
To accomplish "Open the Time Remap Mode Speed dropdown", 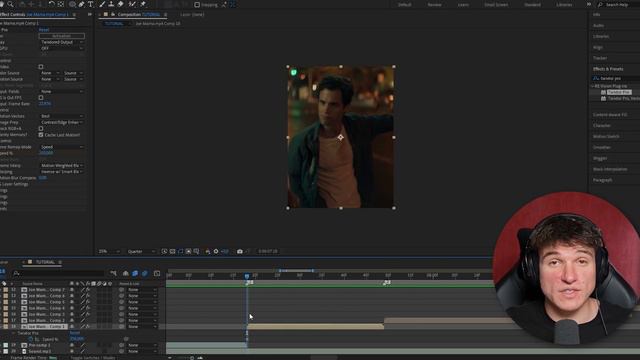I will click(x=62, y=147).
